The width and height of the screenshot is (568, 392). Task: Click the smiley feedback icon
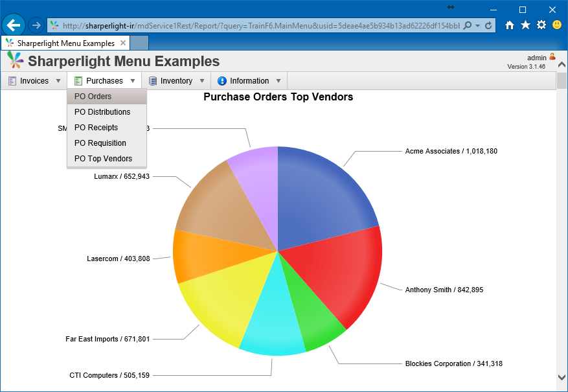(x=557, y=25)
